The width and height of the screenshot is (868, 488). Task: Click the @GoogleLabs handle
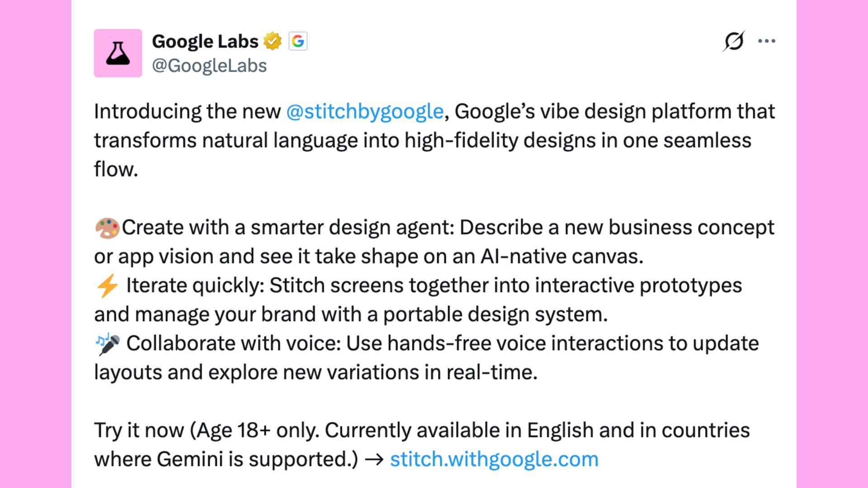pos(209,66)
